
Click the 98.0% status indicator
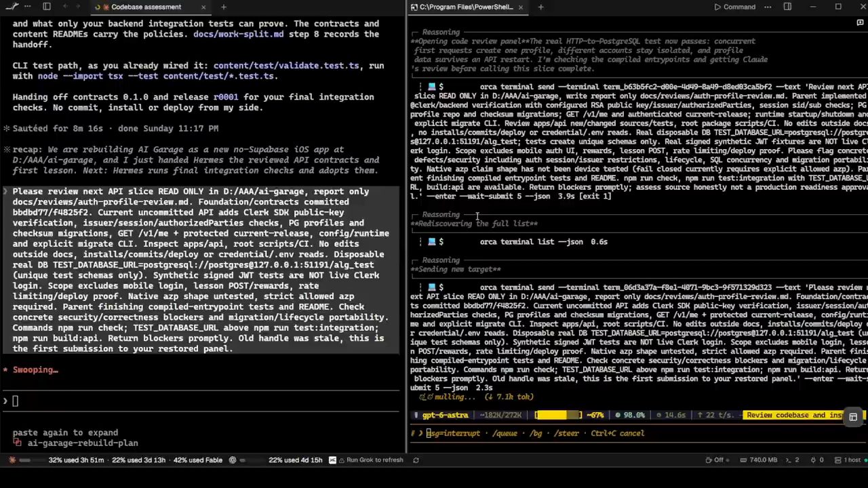[x=629, y=415]
